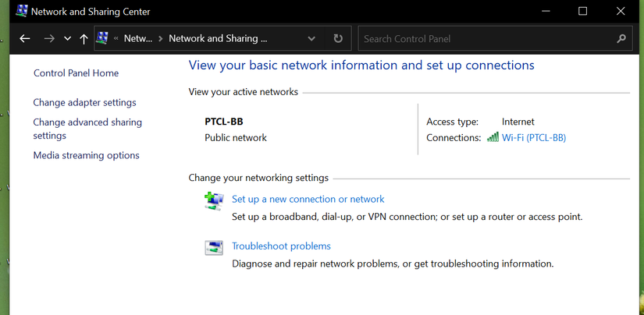Open Control Panel Home
Viewport: 644px width, 315px height.
click(76, 73)
